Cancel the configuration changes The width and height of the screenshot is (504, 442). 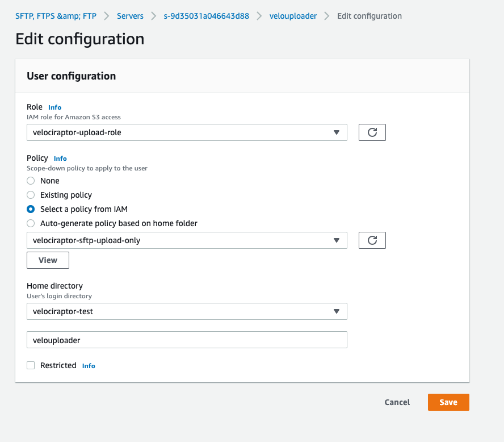[397, 402]
